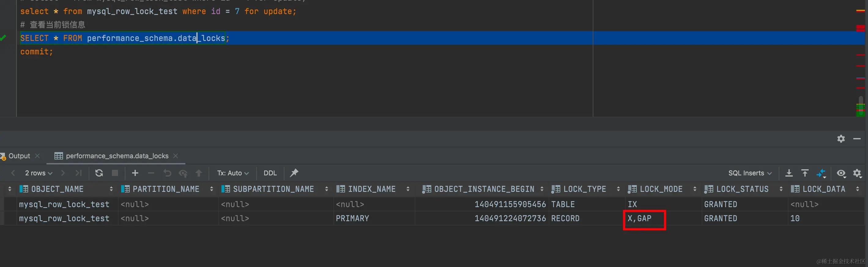Open the Tx: Auto transaction mode dropdown
This screenshot has width=868, height=267.
(x=232, y=173)
